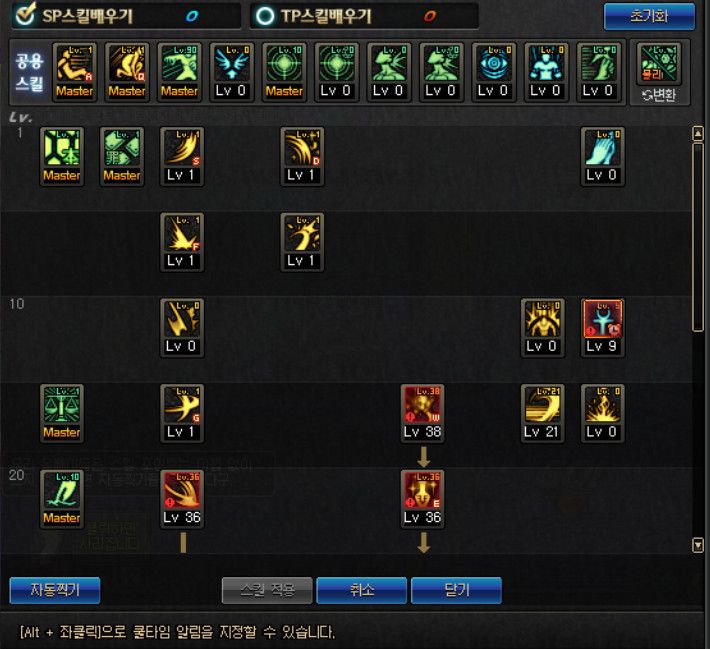This screenshot has height=649, width=710.
Task: Click the 초기화 reset button
Action: (649, 16)
